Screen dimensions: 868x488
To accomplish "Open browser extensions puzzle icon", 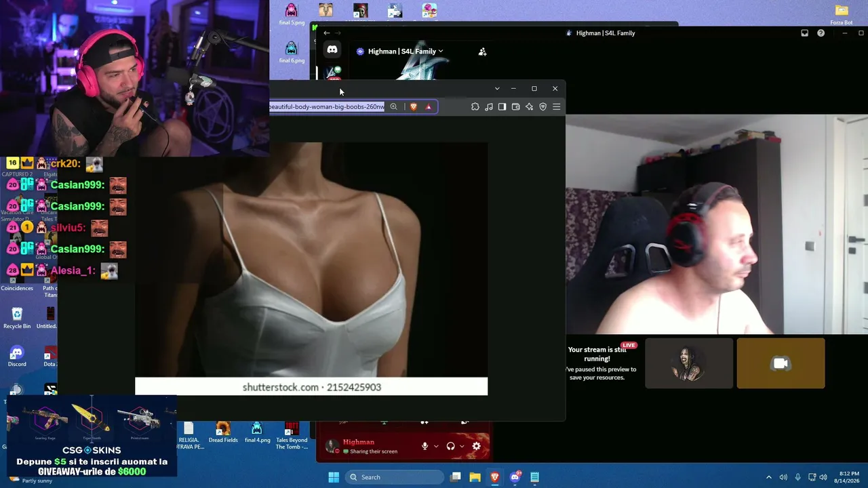I will [x=475, y=106].
